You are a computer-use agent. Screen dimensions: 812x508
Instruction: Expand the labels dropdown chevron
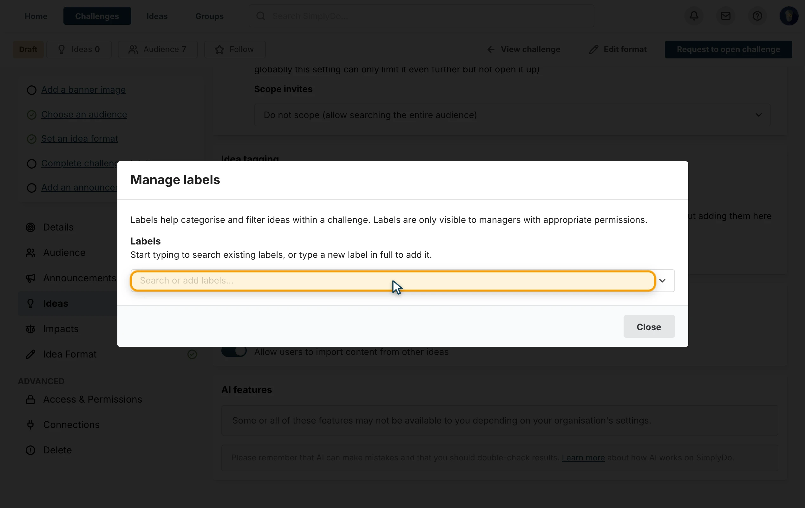pos(662,281)
